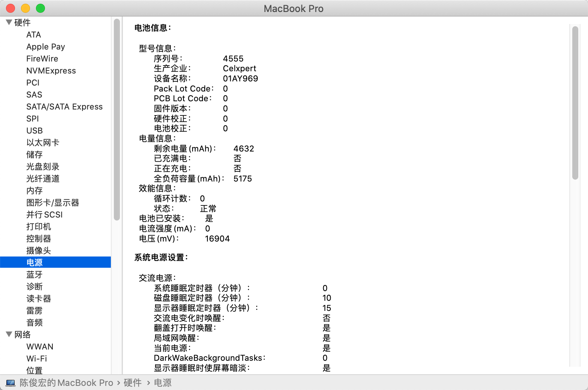Close the window with red button
Viewport: 588px width, 390px height.
tap(10, 8)
